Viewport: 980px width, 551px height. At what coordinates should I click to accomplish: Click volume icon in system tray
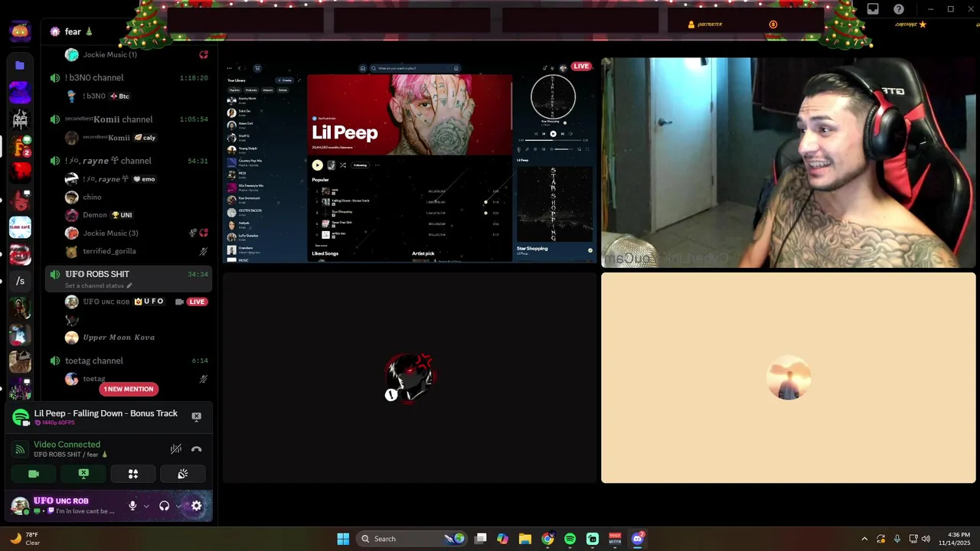pyautogui.click(x=926, y=539)
